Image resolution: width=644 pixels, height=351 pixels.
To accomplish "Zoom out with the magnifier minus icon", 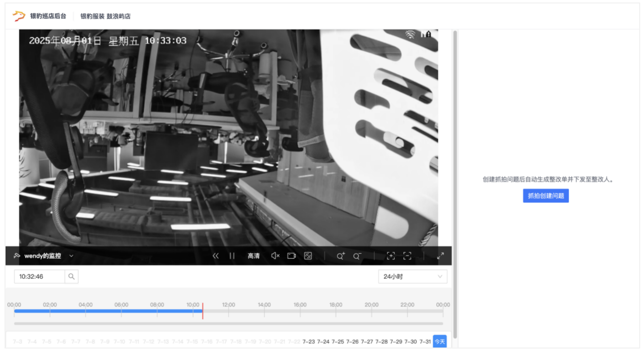I will 357,256.
